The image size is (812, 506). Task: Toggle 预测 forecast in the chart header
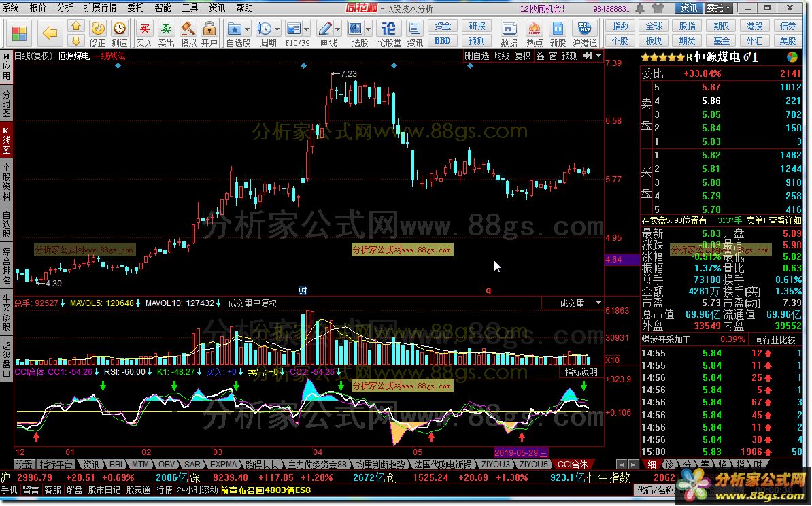570,56
